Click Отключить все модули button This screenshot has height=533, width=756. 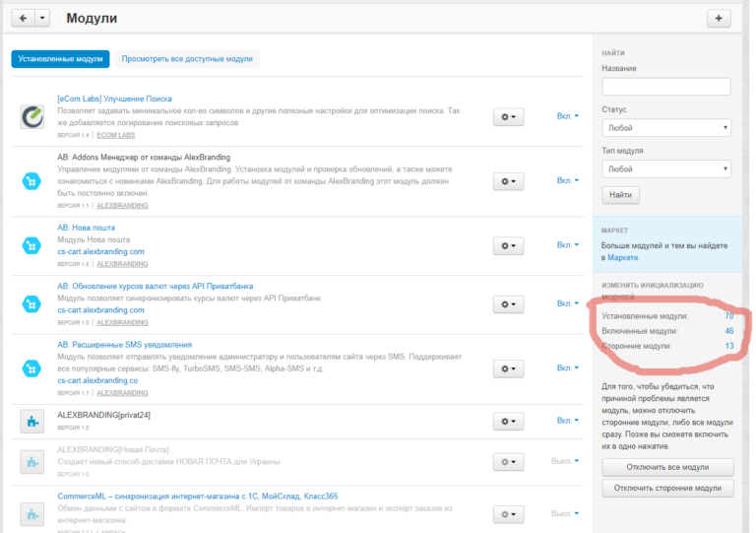pyautogui.click(x=667, y=467)
